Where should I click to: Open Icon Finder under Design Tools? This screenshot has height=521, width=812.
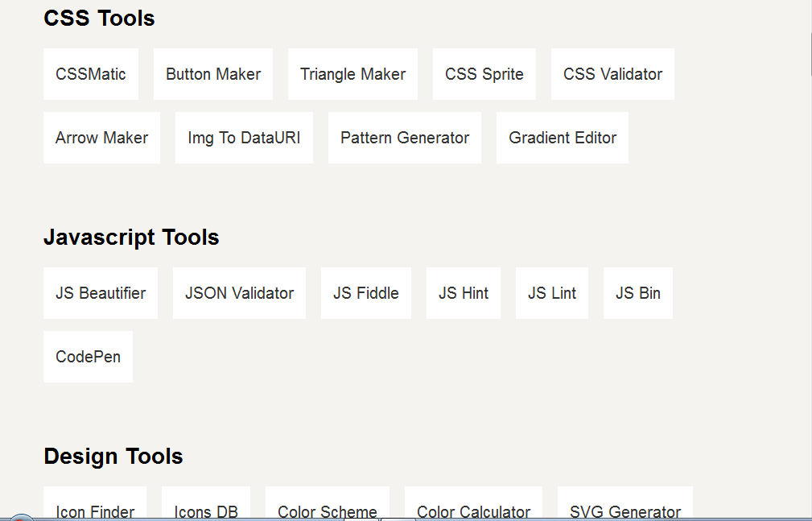pyautogui.click(x=95, y=503)
